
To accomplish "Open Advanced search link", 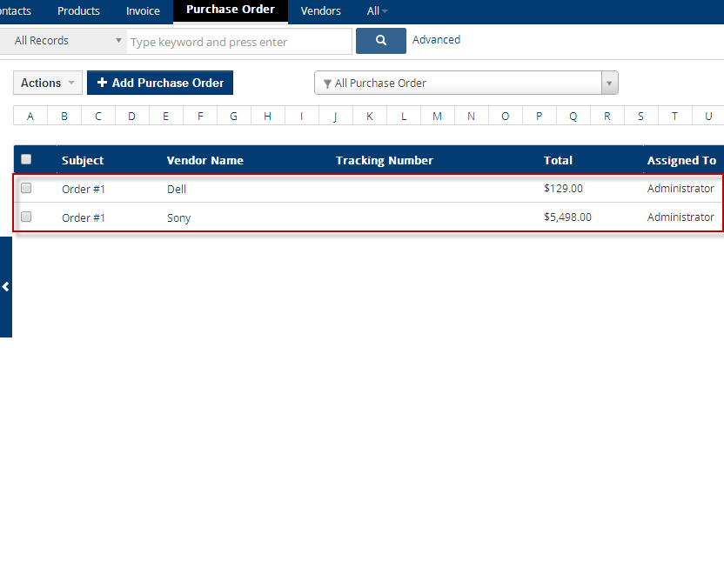I will 436,40.
